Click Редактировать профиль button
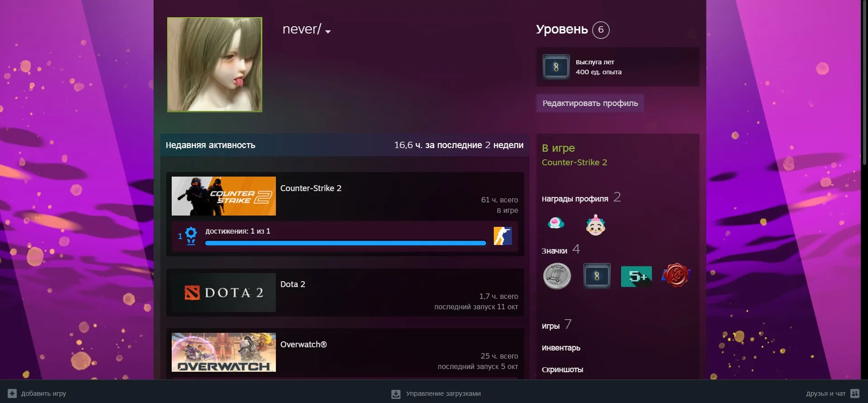The width and height of the screenshot is (868, 403). click(590, 103)
